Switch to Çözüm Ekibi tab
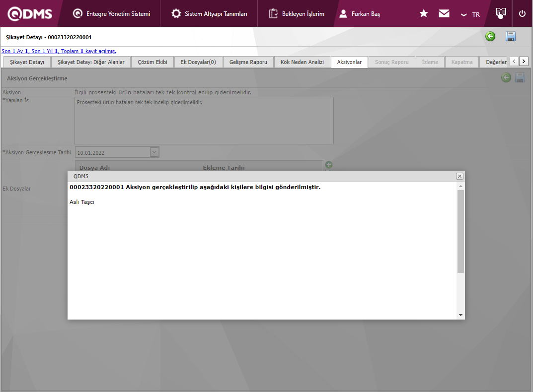The height and width of the screenshot is (392, 533). point(152,62)
